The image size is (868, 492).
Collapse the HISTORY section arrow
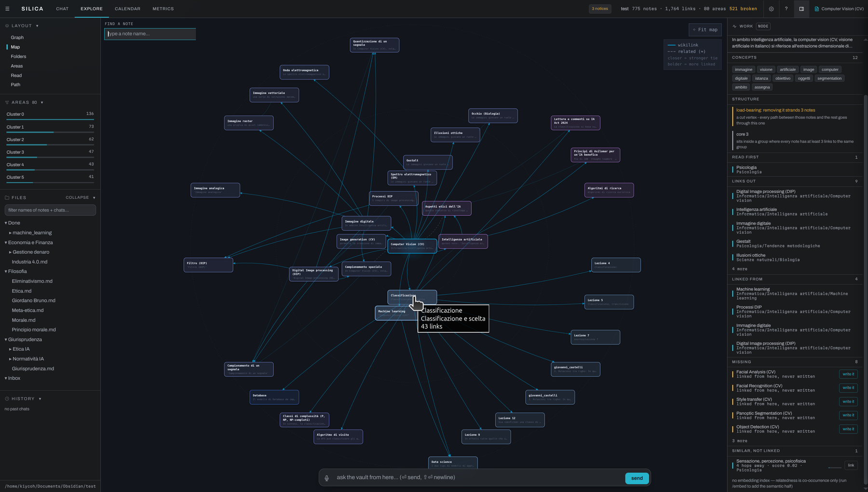coord(40,399)
